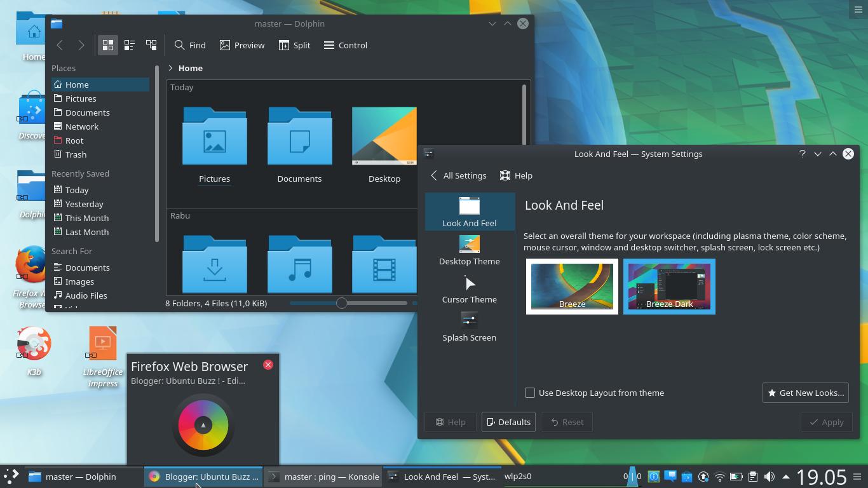Select the Breeze Dark theme
Image resolution: width=868 pixels, height=488 pixels.
point(669,286)
